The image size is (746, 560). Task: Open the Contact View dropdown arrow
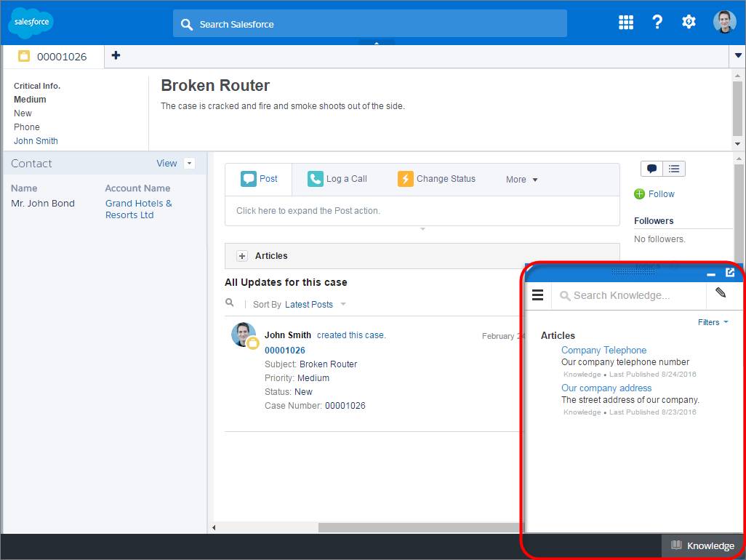(x=189, y=163)
